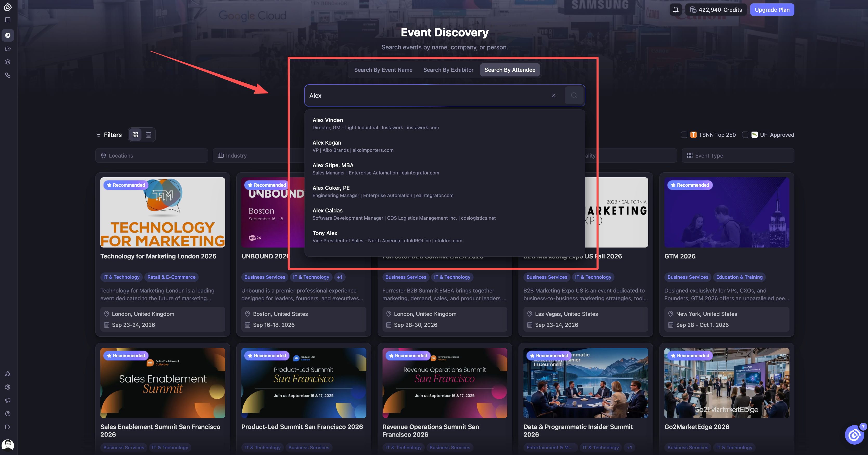The image size is (868, 455).
Task: Switch to calendar view layout
Action: coord(148,135)
